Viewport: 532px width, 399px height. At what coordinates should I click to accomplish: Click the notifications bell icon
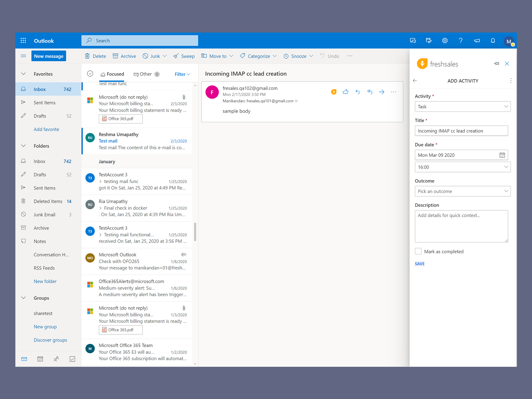point(493,41)
